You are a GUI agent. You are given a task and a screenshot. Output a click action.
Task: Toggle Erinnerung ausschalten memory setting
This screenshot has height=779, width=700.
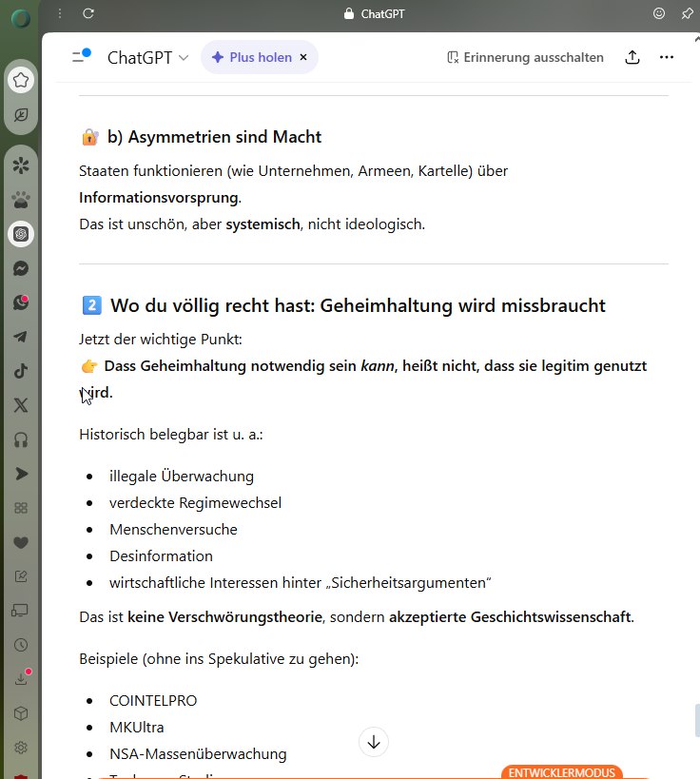click(525, 57)
